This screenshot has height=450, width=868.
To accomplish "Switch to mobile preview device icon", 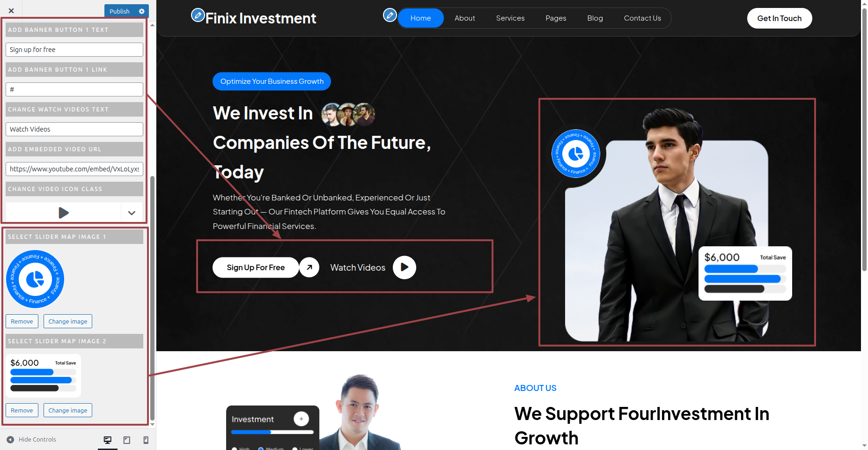I will [146, 440].
